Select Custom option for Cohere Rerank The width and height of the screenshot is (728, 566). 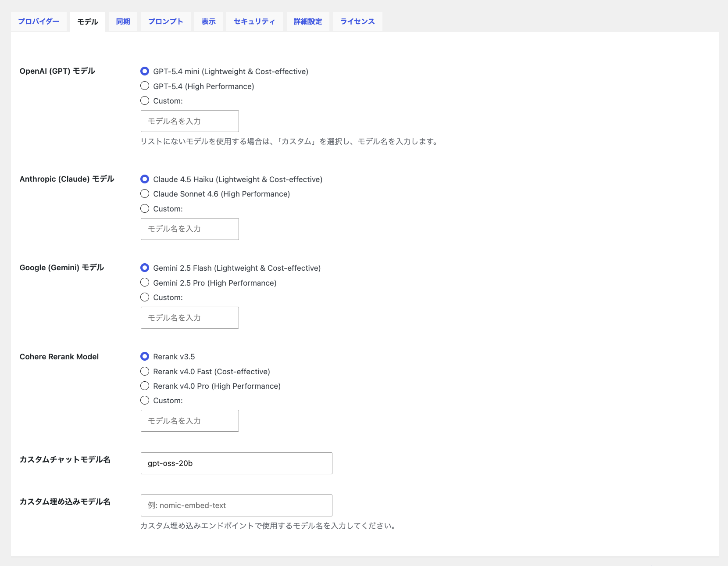click(x=145, y=400)
